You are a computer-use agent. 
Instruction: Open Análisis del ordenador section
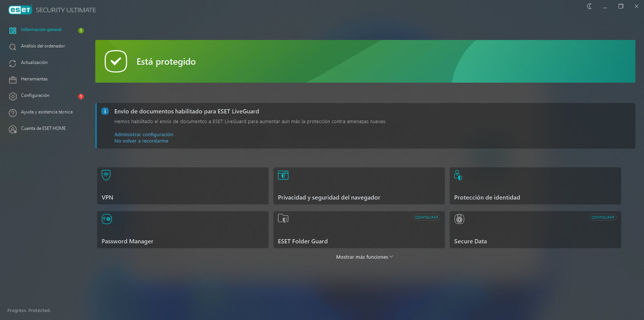tap(43, 46)
